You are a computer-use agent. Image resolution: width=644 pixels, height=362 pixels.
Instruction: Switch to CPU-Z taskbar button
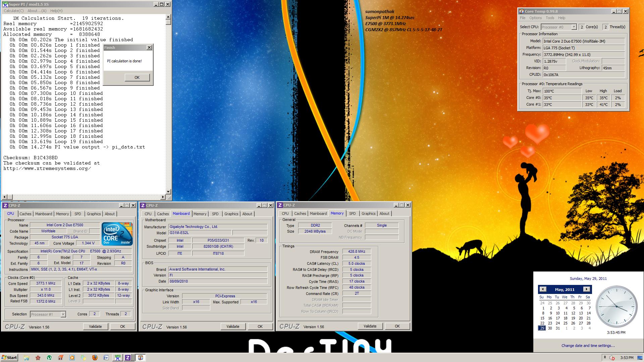point(128,358)
